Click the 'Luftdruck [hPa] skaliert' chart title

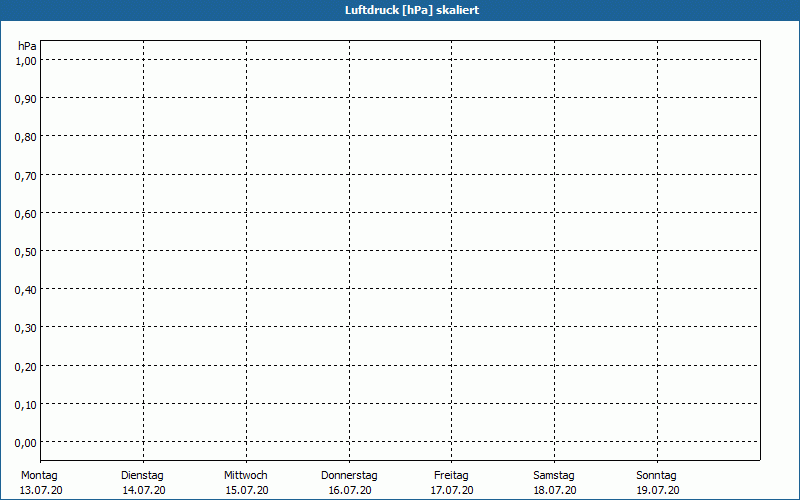coord(400,10)
